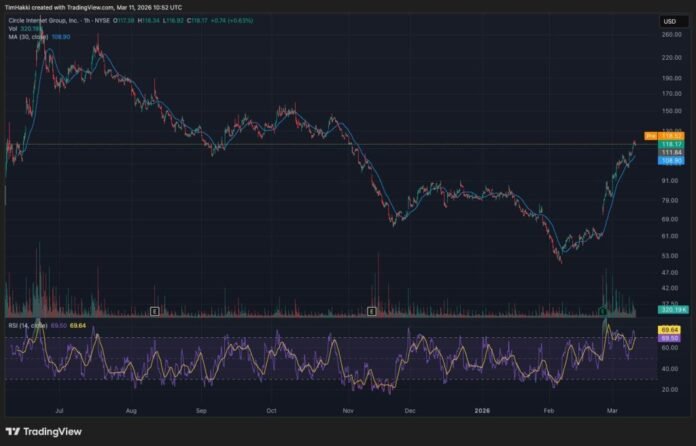Click the orange 'Pre' pre-market price tag
Viewport: 696px width, 446px height.
coord(648,135)
